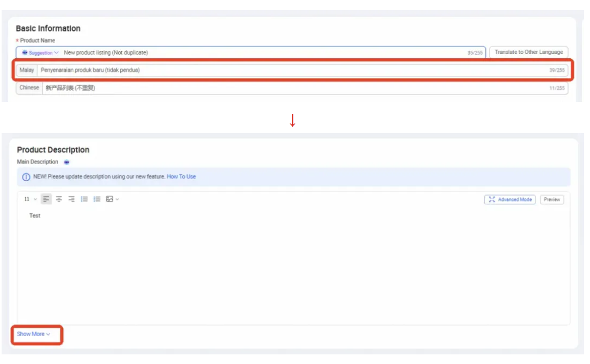Click the Main Description label
Screen dimensions: 590x364
[37, 162]
